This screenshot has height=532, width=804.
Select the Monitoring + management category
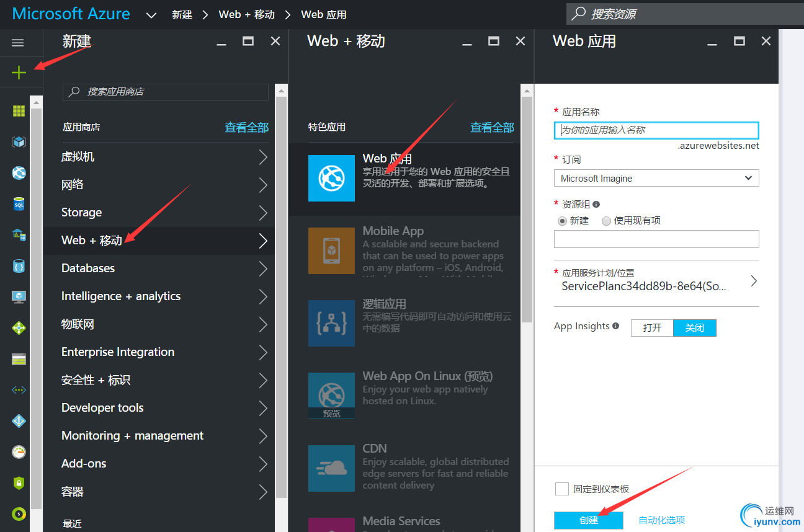tap(159, 436)
